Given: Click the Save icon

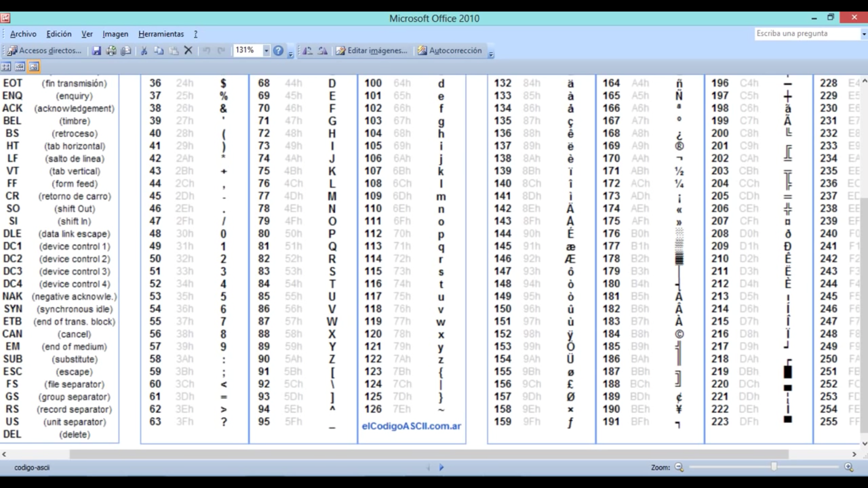Looking at the screenshot, I should (96, 50).
